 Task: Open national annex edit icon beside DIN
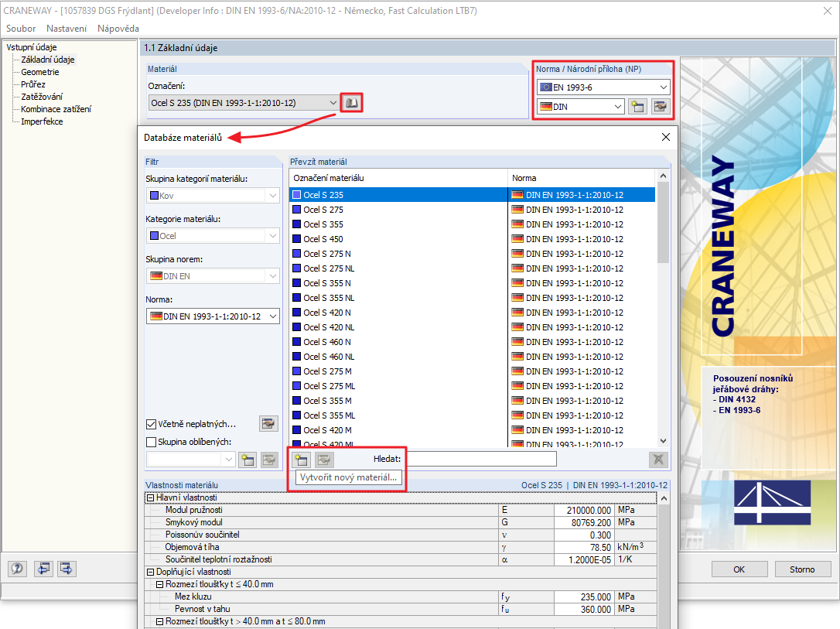pyautogui.click(x=660, y=106)
